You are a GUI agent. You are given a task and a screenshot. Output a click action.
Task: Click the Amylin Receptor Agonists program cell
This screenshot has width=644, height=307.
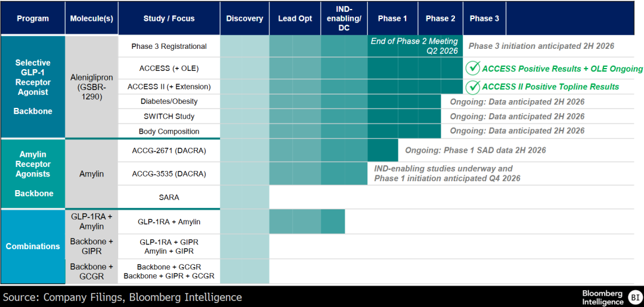click(x=33, y=173)
